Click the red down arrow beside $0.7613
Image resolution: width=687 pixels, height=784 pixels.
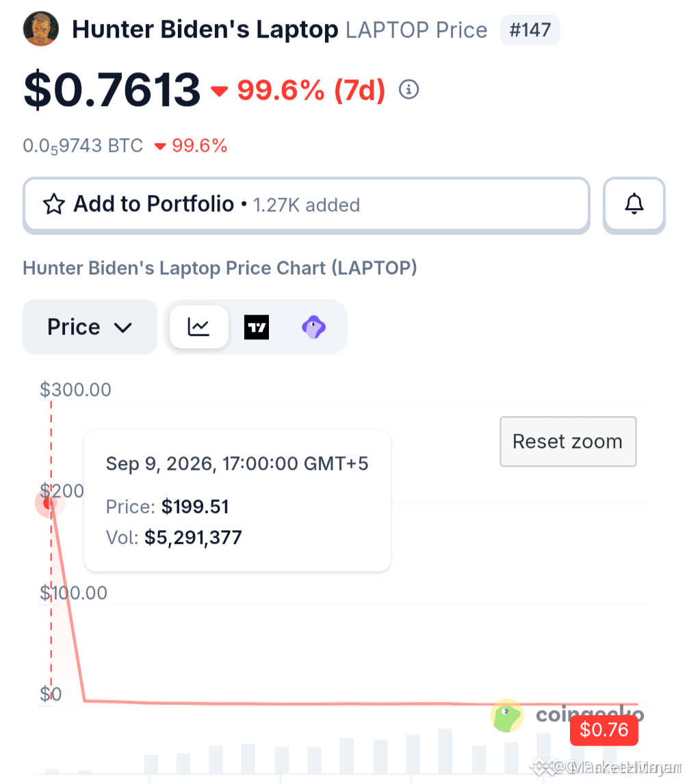pyautogui.click(x=219, y=90)
